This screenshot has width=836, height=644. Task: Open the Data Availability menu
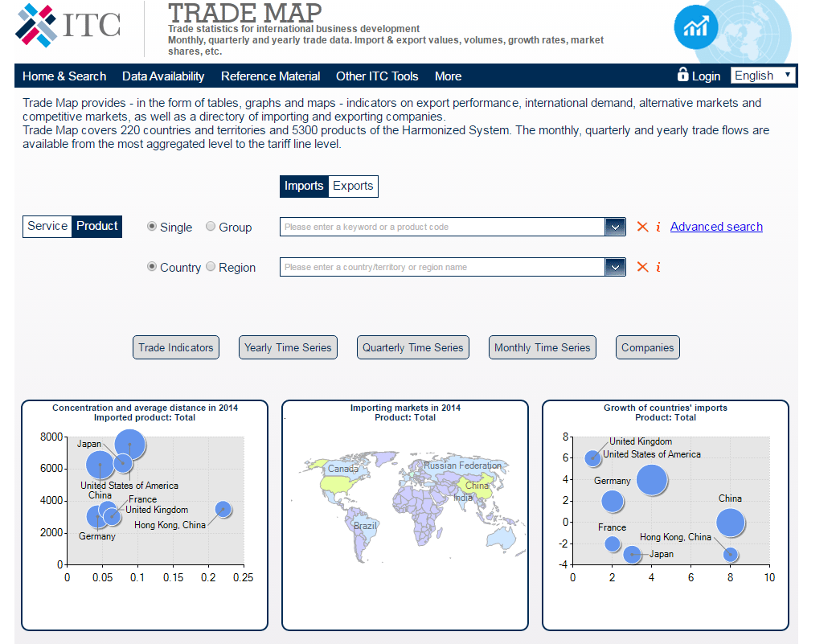pos(162,76)
